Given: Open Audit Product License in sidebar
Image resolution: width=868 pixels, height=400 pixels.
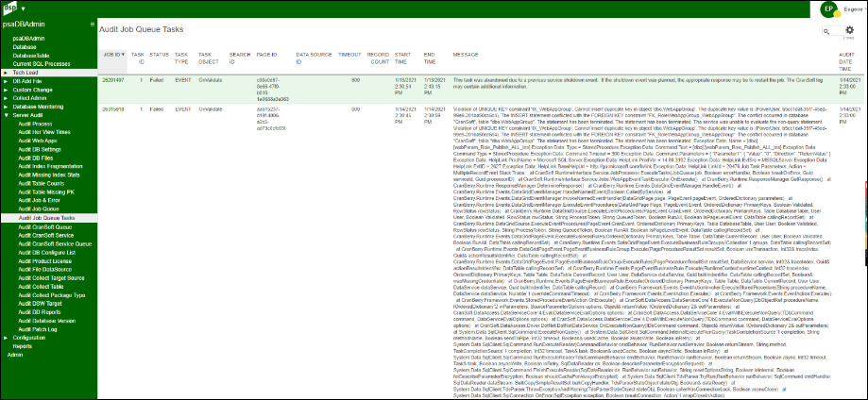Looking at the screenshot, I should (x=44, y=261).
